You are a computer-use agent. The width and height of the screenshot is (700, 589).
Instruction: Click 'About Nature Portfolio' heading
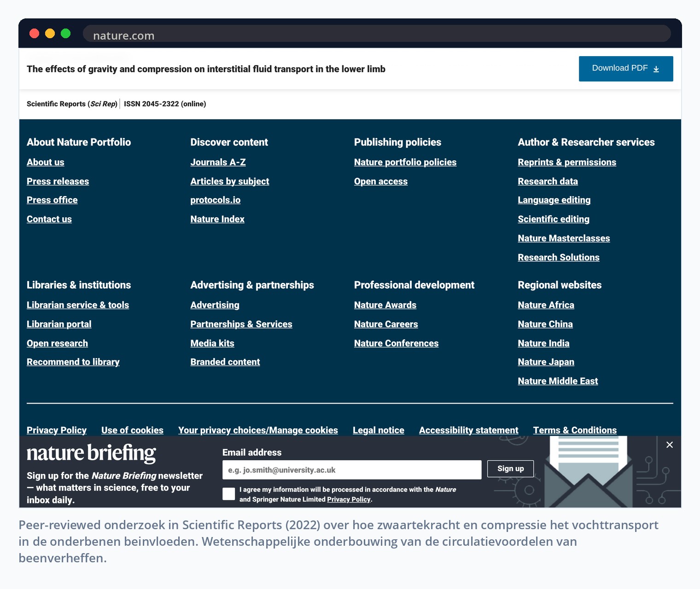(79, 142)
